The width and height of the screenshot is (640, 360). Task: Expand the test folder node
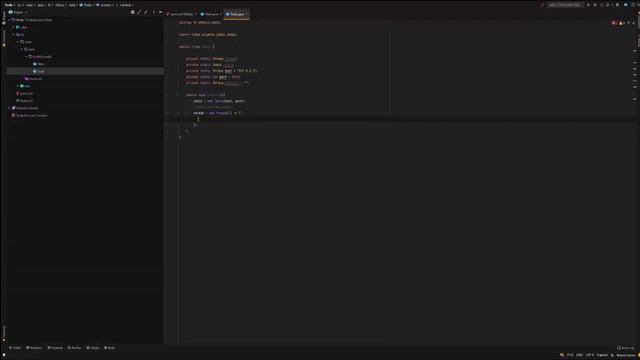coord(18,86)
